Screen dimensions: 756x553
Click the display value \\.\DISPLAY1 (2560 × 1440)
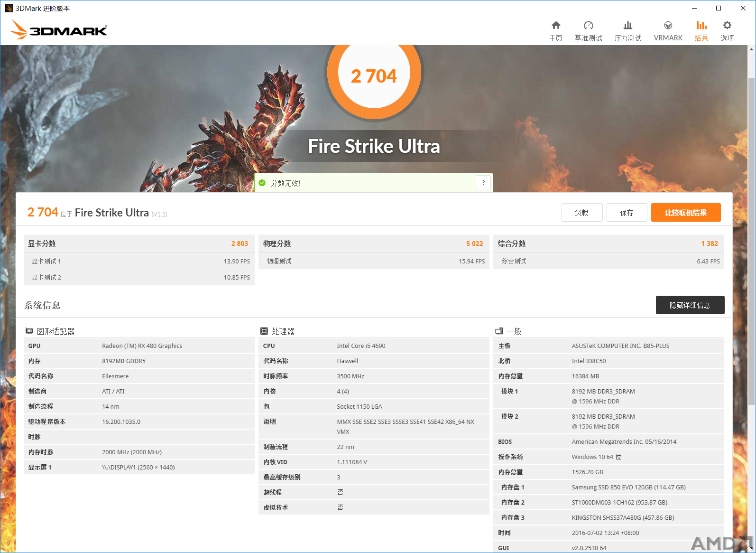(138, 467)
